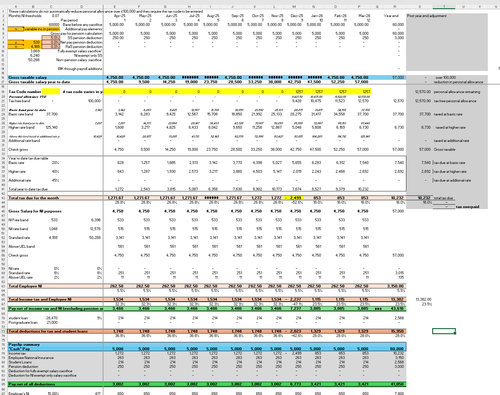The width and height of the screenshot is (500, 395).
Task: Click the May-25 month header cell
Action: (145, 16)
